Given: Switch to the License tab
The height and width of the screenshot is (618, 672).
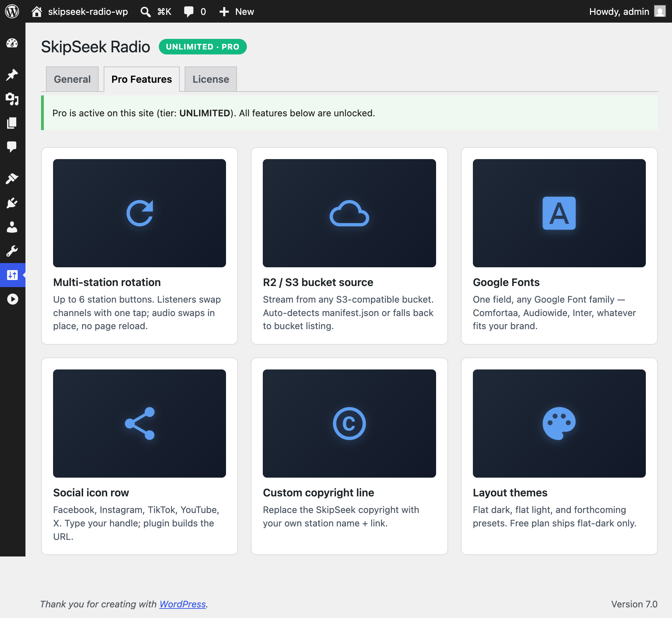Looking at the screenshot, I should click(211, 79).
